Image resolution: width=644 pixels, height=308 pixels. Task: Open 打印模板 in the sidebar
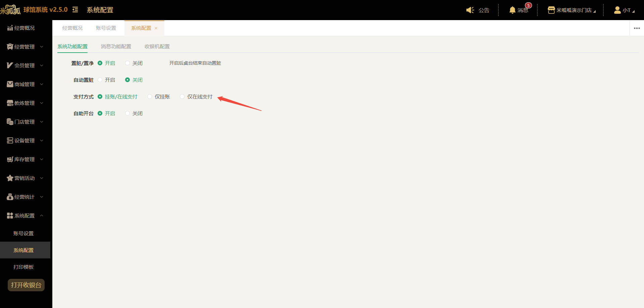23,267
